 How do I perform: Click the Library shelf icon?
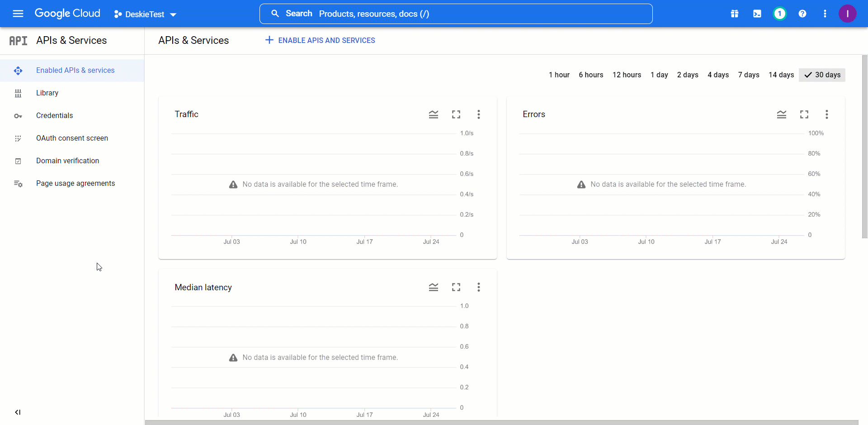[18, 93]
